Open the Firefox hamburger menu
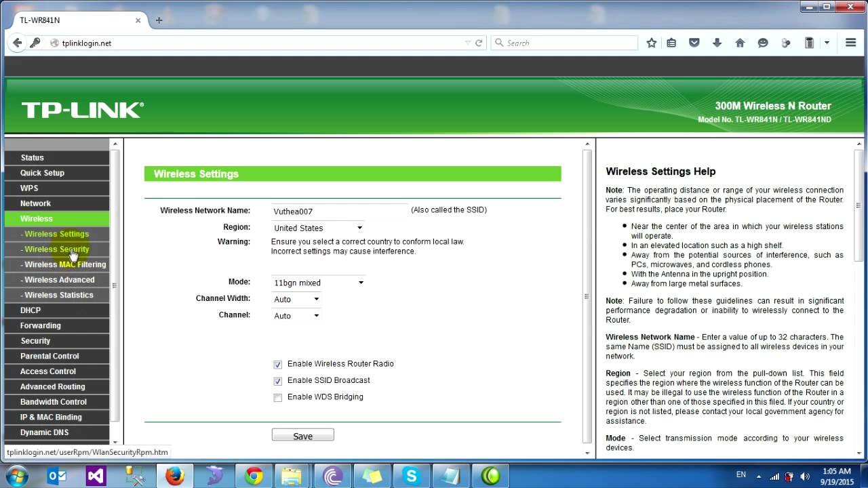This screenshot has width=868, height=488. coord(851,43)
